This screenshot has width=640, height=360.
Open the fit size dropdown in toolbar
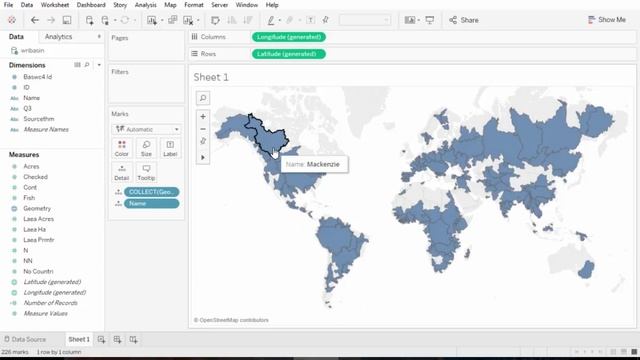(364, 20)
